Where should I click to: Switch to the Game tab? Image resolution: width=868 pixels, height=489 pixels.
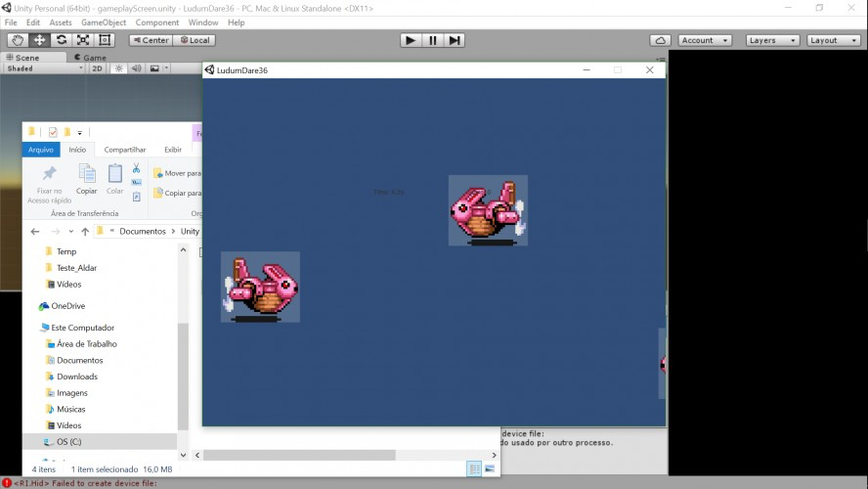(91, 58)
